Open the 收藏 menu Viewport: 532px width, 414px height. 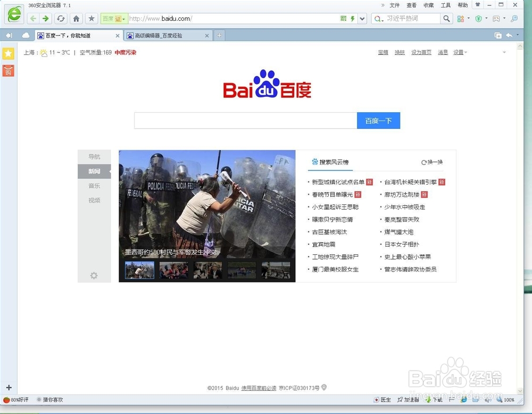(428, 5)
